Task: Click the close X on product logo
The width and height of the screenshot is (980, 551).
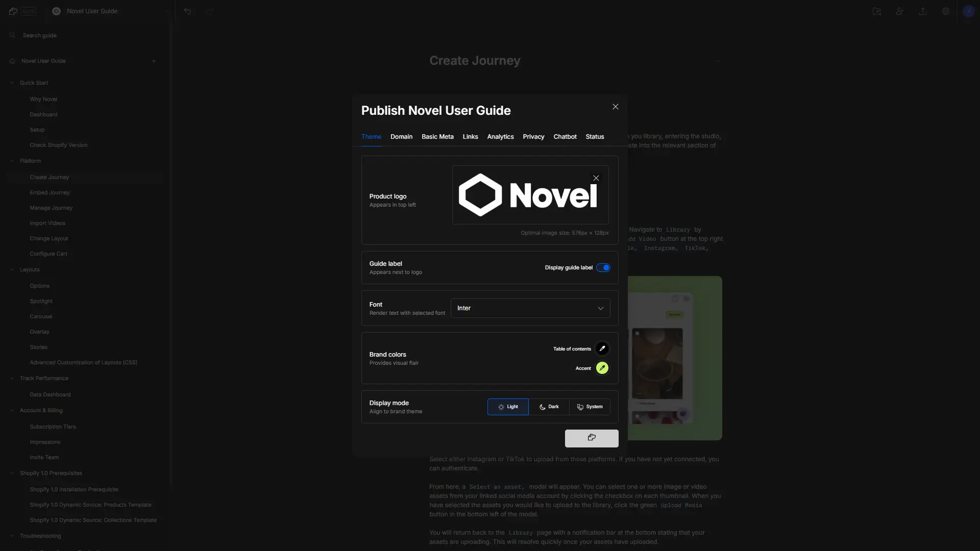Action: 596,178
